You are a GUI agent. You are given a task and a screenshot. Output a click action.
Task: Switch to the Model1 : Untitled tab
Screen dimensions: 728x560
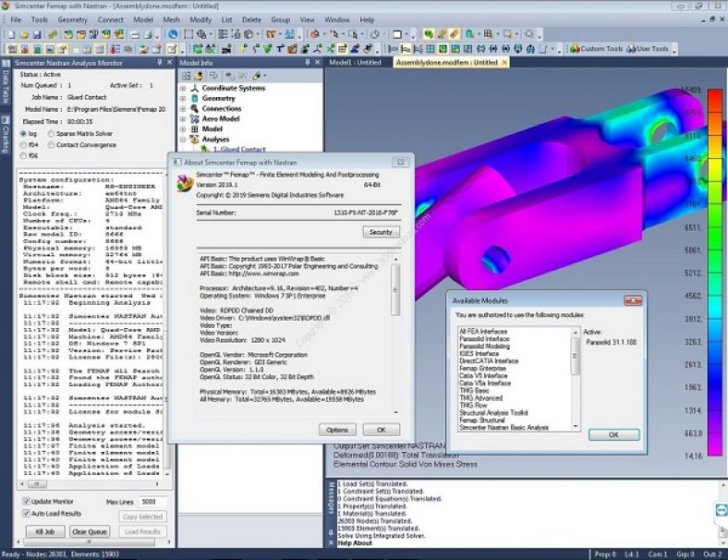356,62
